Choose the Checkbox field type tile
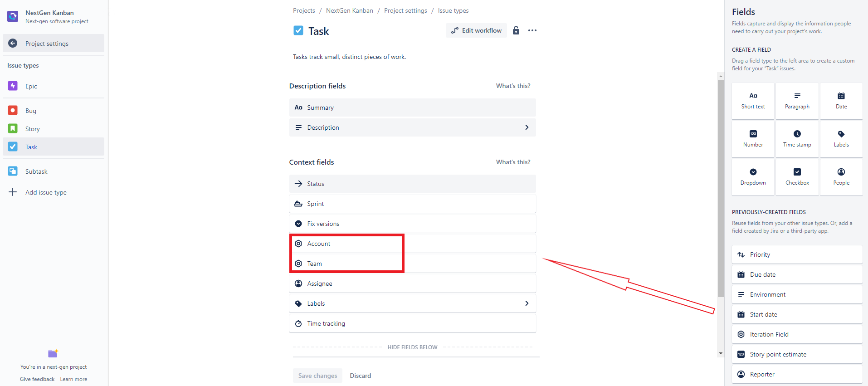The image size is (868, 386). click(x=797, y=177)
